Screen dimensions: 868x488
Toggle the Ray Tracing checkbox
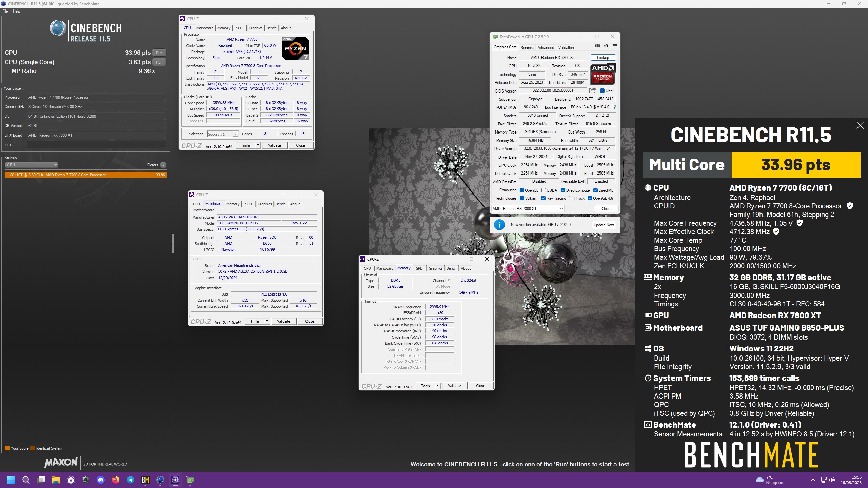[543, 198]
